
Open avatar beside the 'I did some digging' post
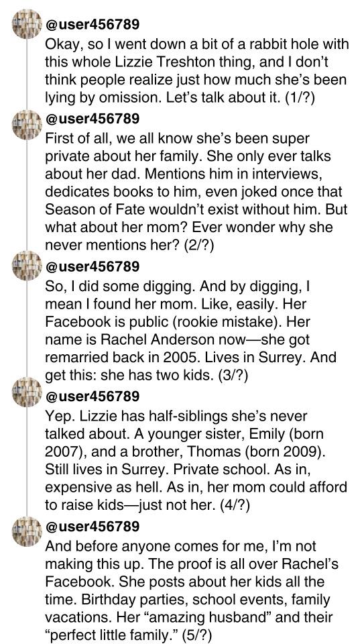27,266
